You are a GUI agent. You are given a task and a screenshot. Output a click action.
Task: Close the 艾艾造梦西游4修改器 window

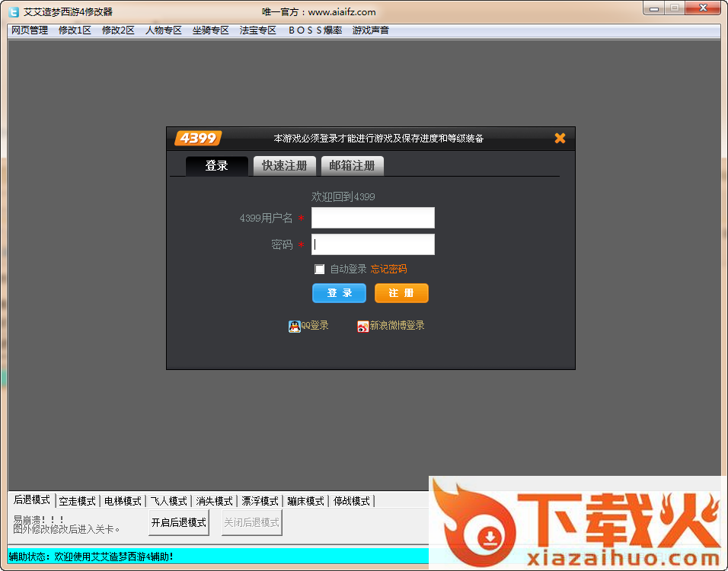pos(703,8)
